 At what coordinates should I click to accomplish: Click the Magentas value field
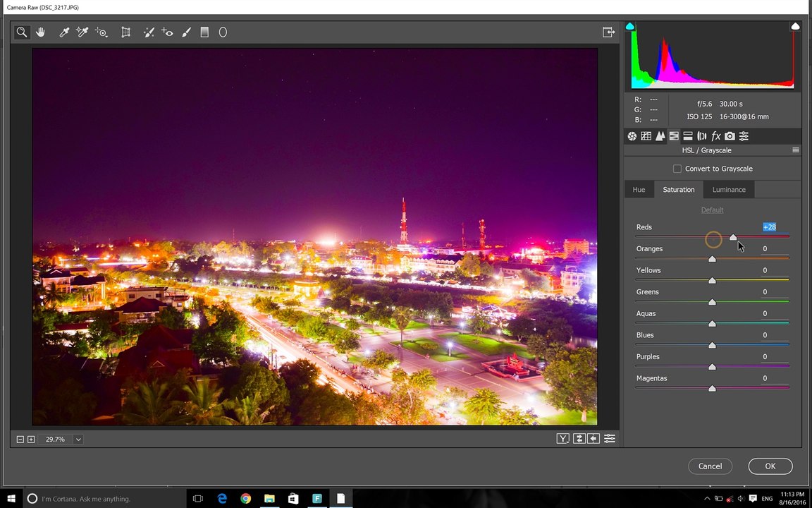click(x=774, y=378)
